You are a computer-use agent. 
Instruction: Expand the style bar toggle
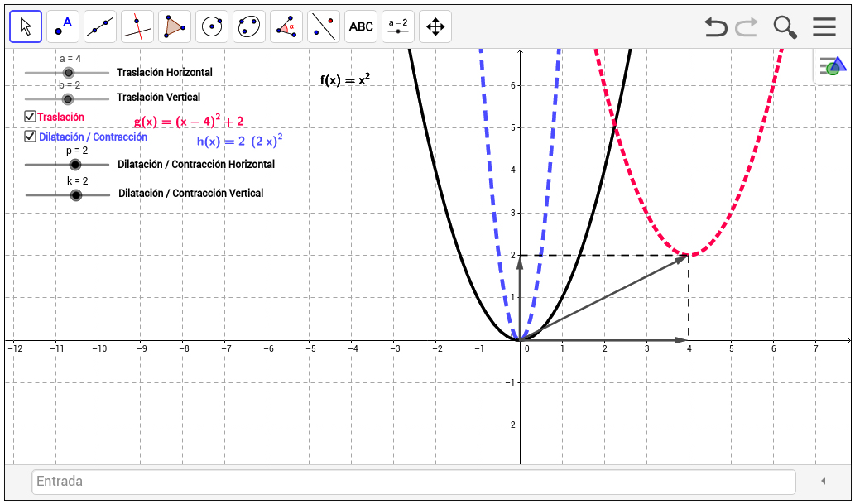tap(832, 67)
